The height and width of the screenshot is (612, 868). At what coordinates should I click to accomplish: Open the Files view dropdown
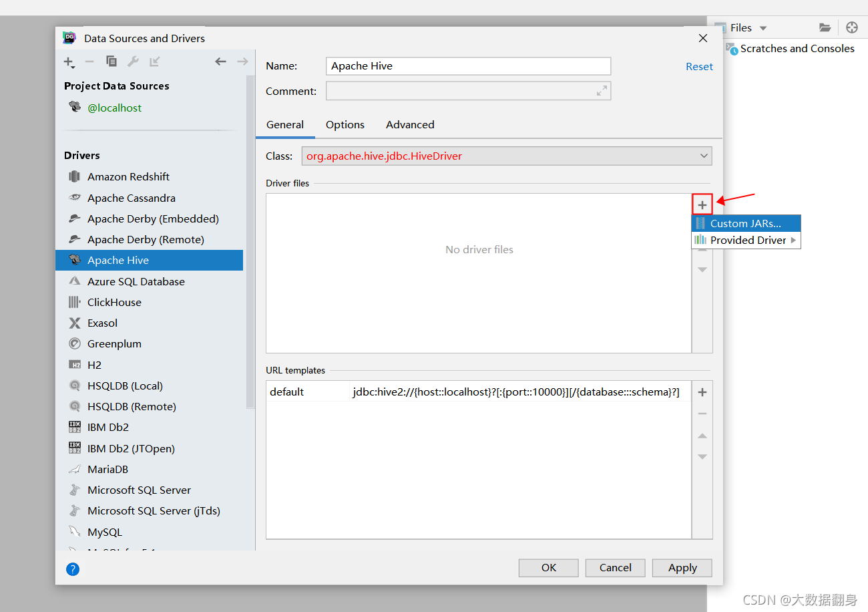763,28
